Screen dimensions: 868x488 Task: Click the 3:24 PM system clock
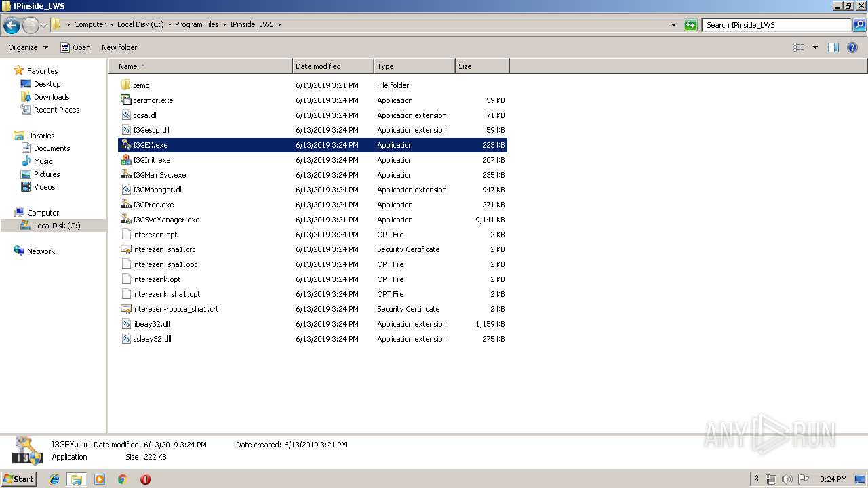[x=833, y=479]
